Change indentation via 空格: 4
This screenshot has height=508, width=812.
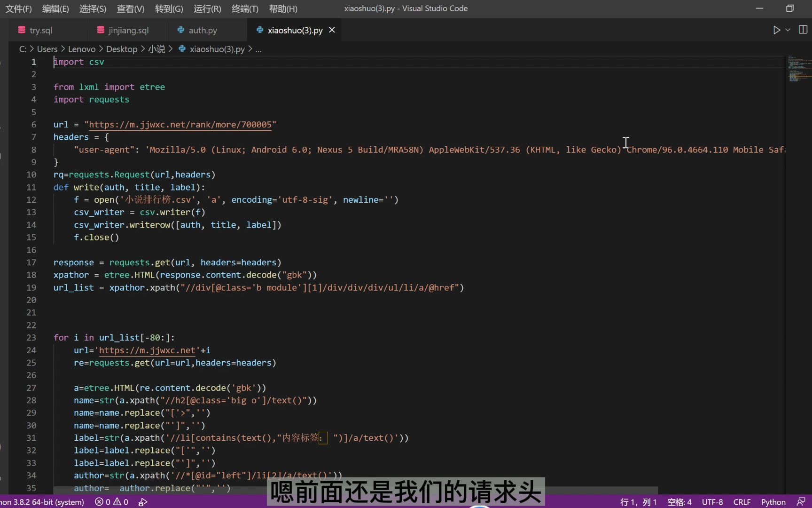click(679, 502)
